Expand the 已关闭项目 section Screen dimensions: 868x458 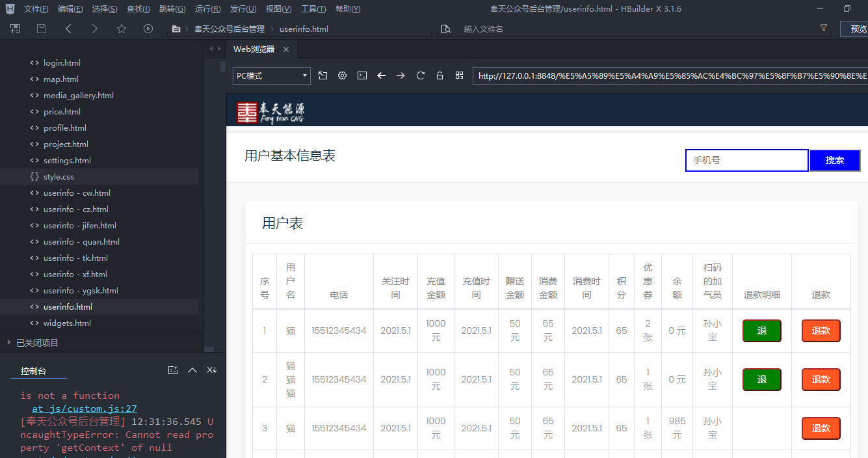(x=37, y=342)
